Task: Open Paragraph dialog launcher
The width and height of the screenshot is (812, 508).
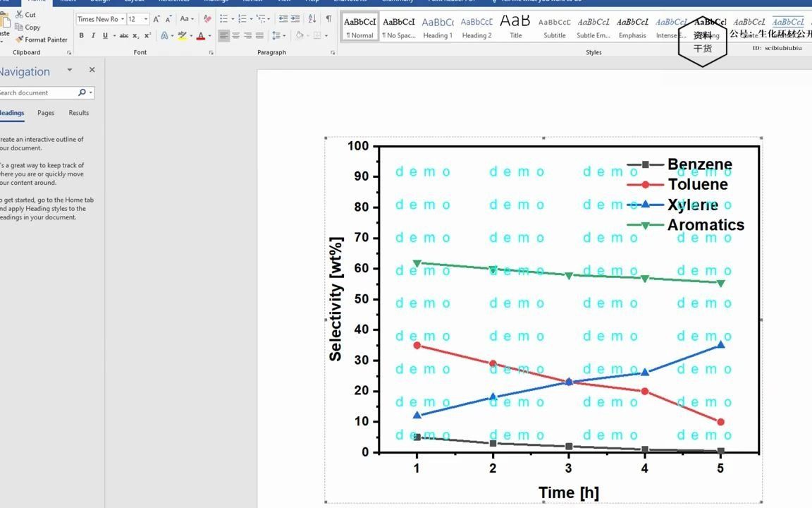Action: click(333, 53)
